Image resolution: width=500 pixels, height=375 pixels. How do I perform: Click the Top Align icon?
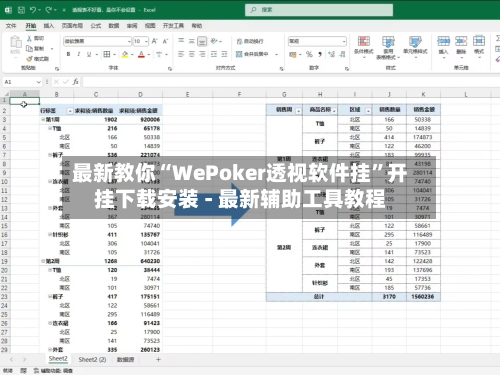pyautogui.click(x=181, y=41)
